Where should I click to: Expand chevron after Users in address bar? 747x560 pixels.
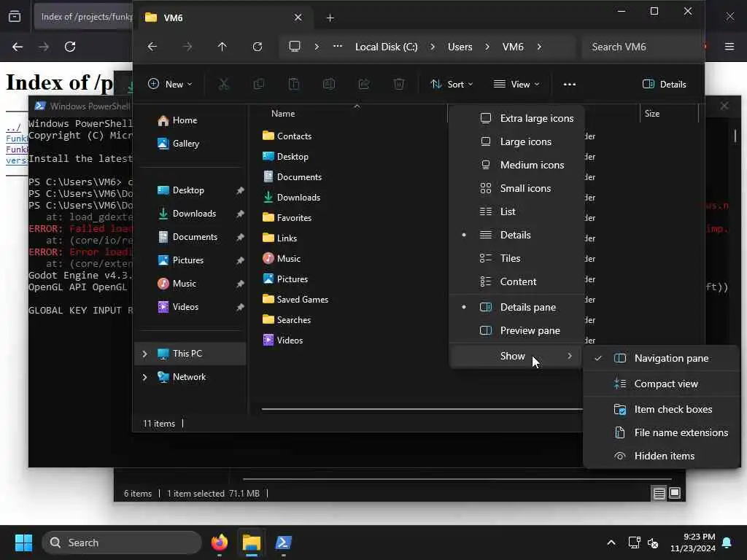click(x=487, y=47)
